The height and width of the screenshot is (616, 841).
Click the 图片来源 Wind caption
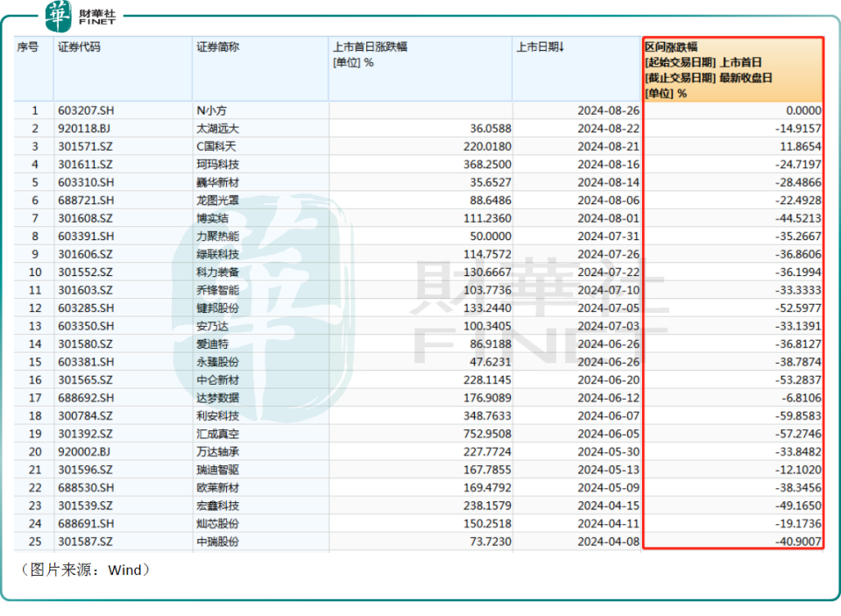point(84,570)
